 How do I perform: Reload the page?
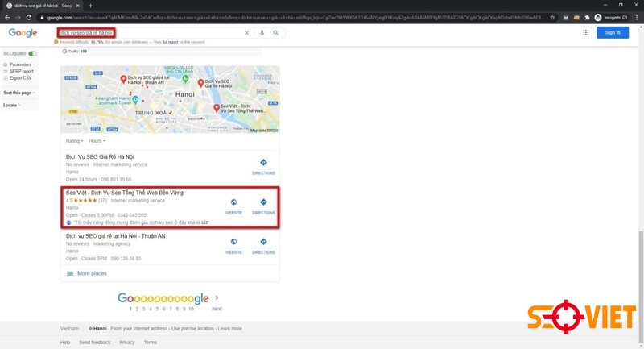pyautogui.click(x=29, y=17)
